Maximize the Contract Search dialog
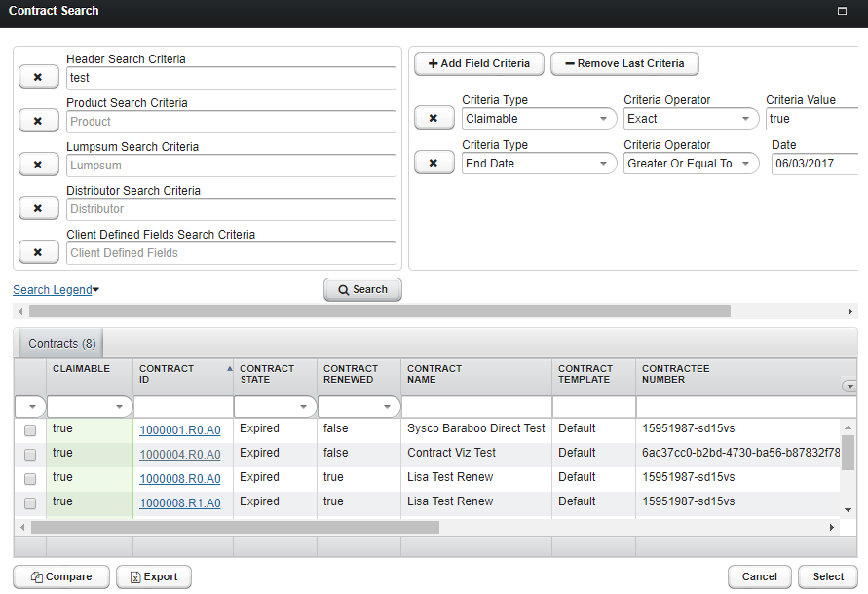868x594 pixels. [x=842, y=11]
